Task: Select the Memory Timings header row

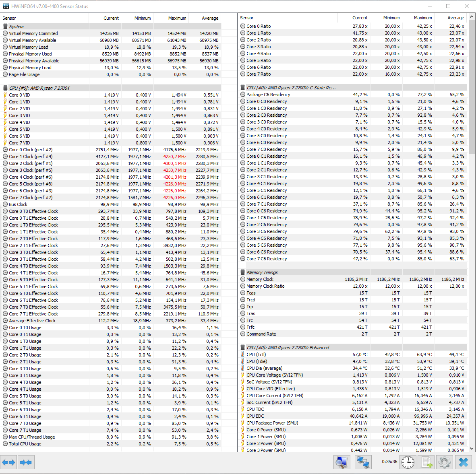Action: [352, 272]
